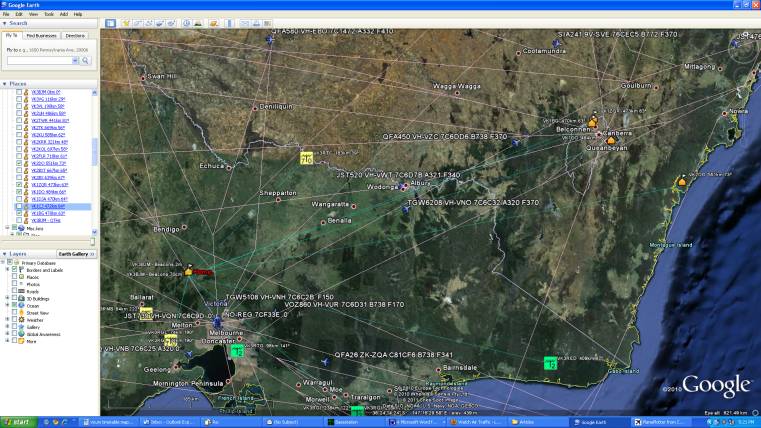Click the green marker near Doncaster
The height and width of the screenshot is (428, 761).
pos(237,351)
